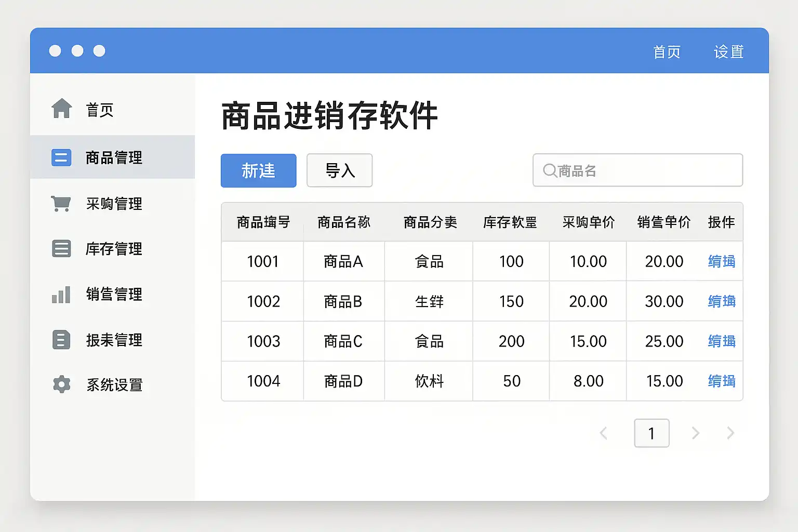Go to previous page arrow

[x=603, y=433]
